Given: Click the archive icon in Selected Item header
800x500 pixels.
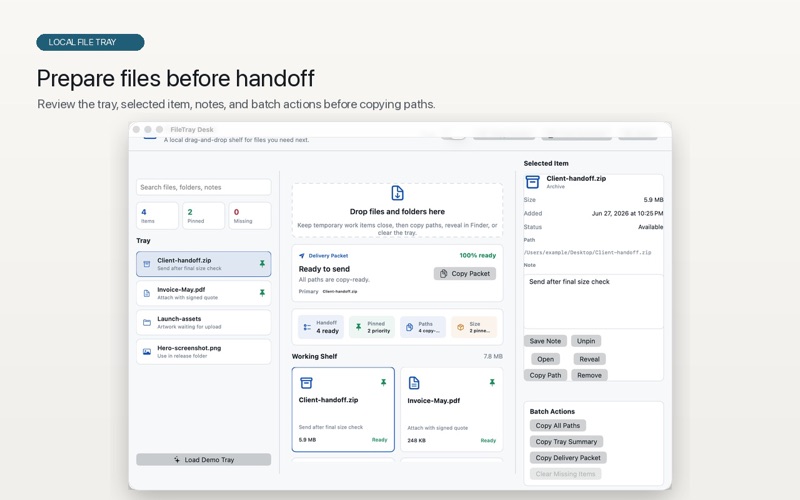Looking at the screenshot, I should point(532,182).
